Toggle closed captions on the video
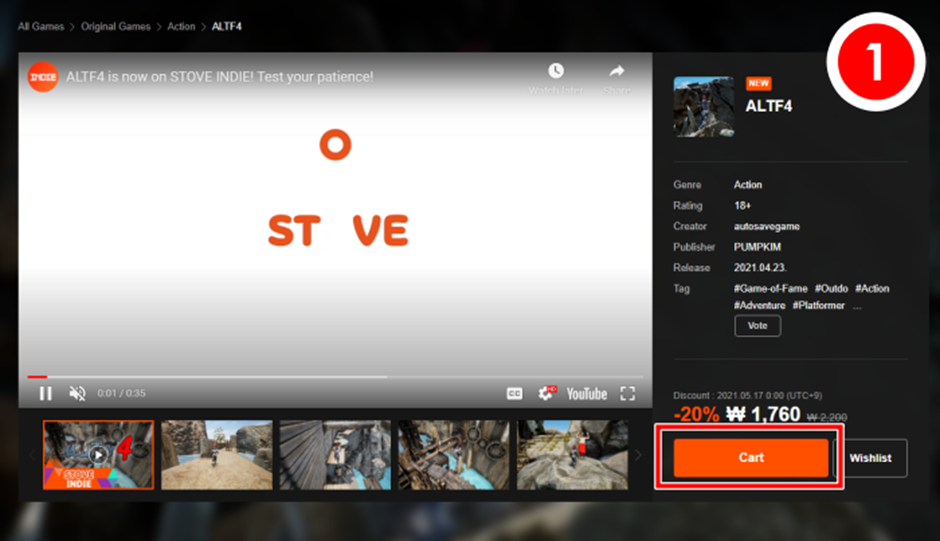940x541 pixels. coord(514,393)
